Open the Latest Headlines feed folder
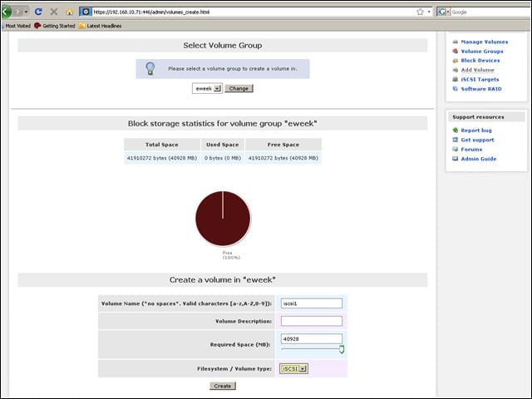The width and height of the screenshot is (532, 399). click(x=101, y=26)
